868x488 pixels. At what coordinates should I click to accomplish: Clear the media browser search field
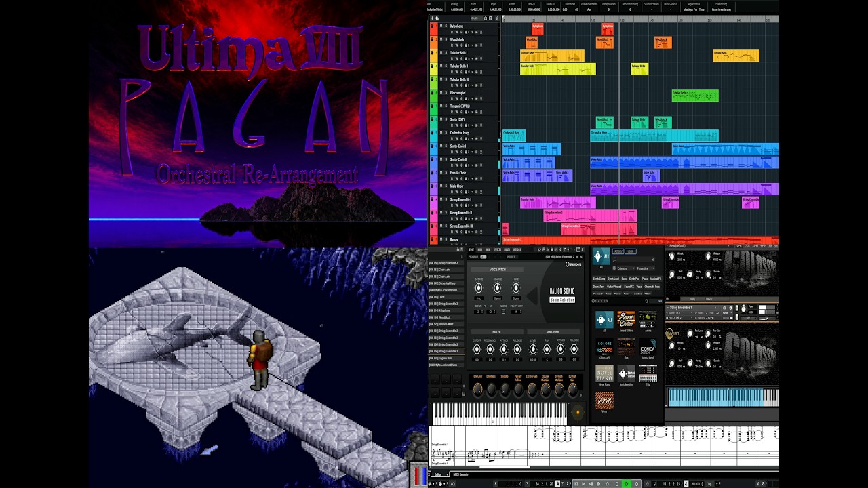point(653,260)
